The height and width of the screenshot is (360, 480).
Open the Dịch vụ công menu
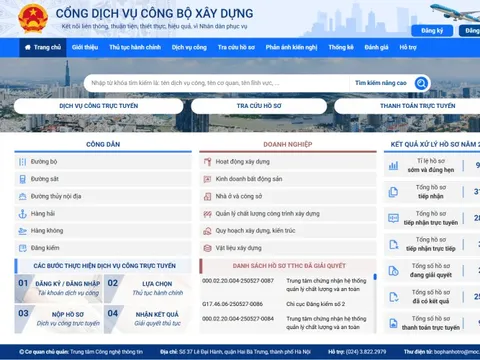click(189, 47)
